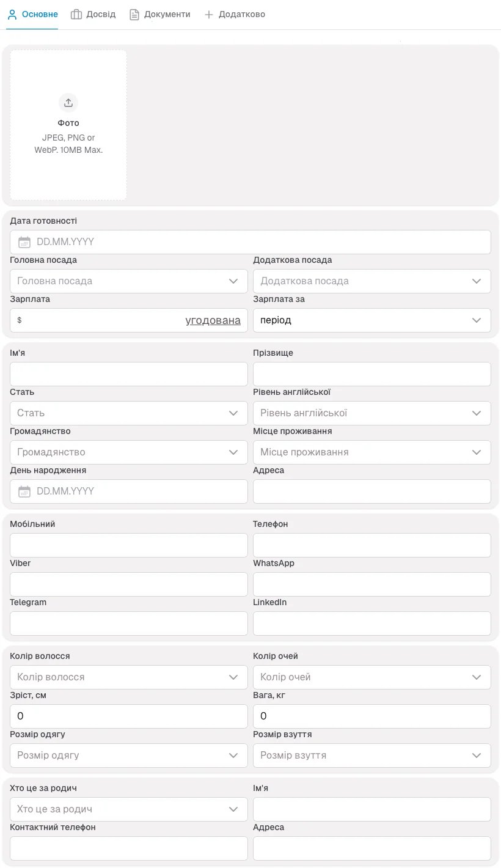This screenshot has width=501, height=868.
Task: Toggle the угодована salary option
Action: coord(213,320)
